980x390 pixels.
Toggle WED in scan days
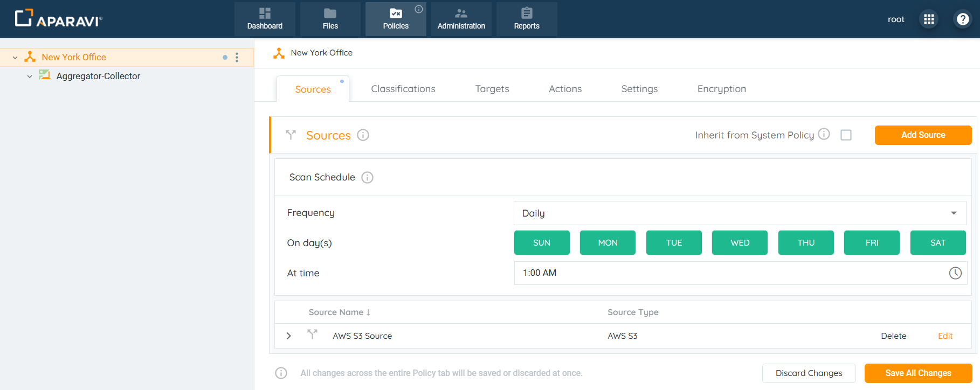point(740,243)
